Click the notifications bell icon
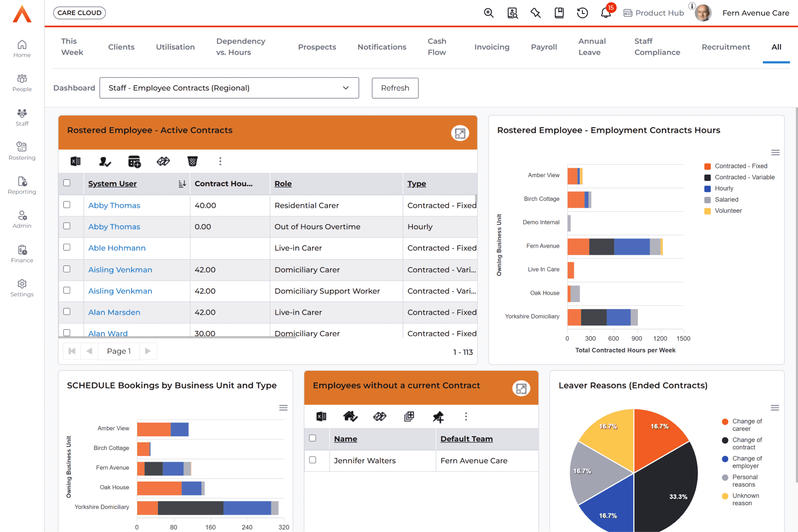The image size is (798, 532). [606, 13]
